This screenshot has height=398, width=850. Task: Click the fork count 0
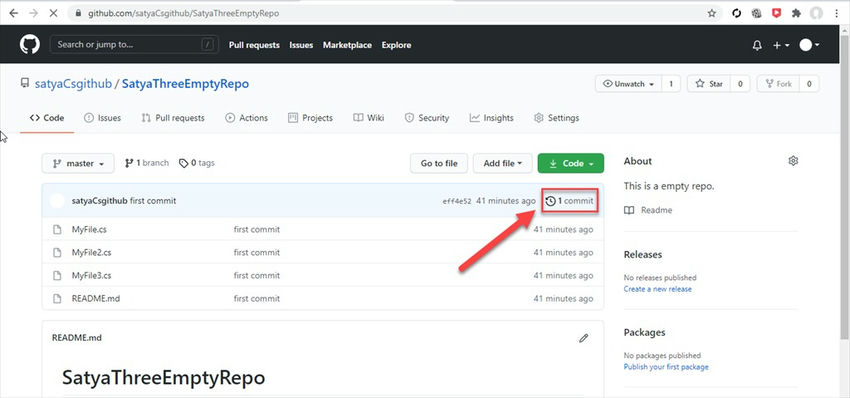tap(809, 84)
